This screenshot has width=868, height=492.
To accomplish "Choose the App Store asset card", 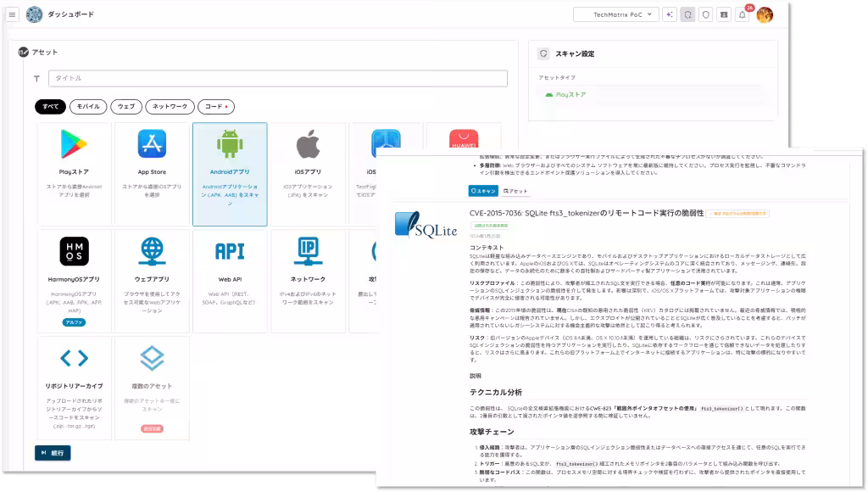I will [x=152, y=174].
